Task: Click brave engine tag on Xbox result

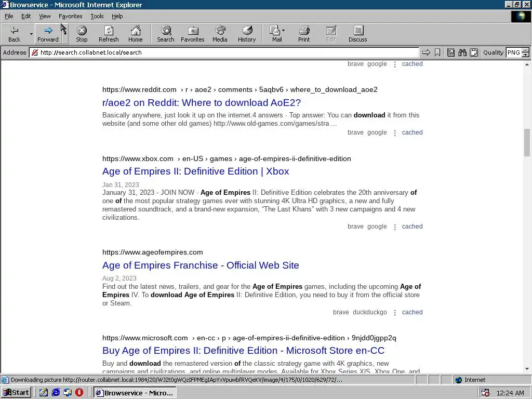Action: (x=355, y=227)
